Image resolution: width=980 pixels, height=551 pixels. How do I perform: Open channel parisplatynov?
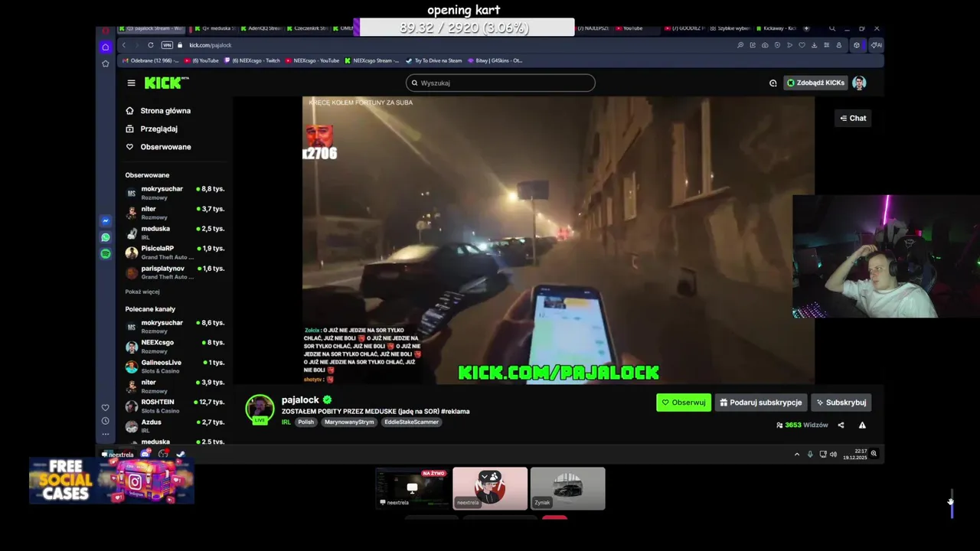pyautogui.click(x=175, y=272)
